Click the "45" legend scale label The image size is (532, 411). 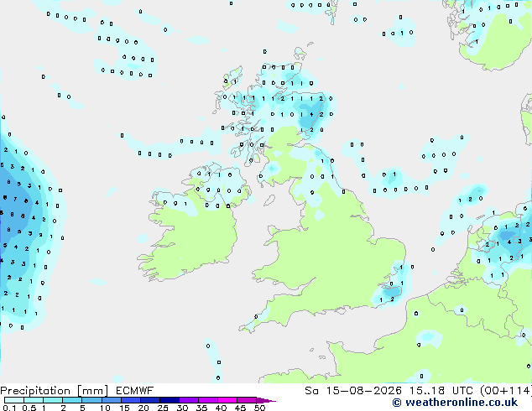click(240, 408)
